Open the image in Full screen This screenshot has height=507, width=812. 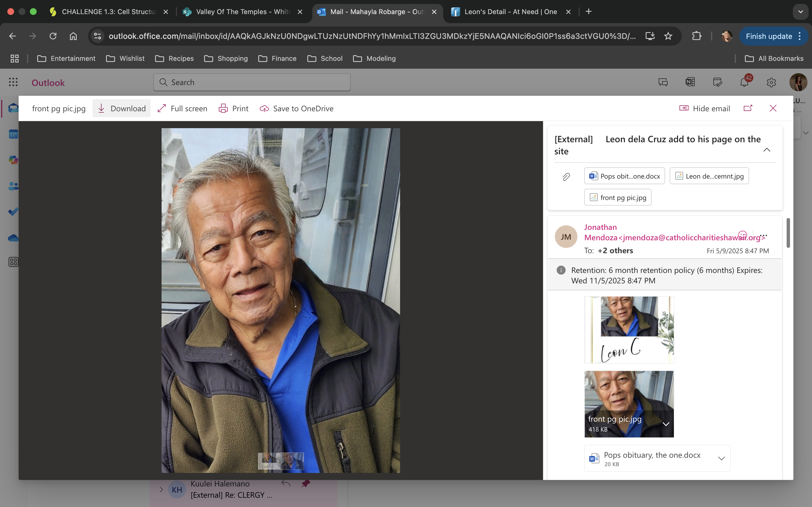click(182, 108)
